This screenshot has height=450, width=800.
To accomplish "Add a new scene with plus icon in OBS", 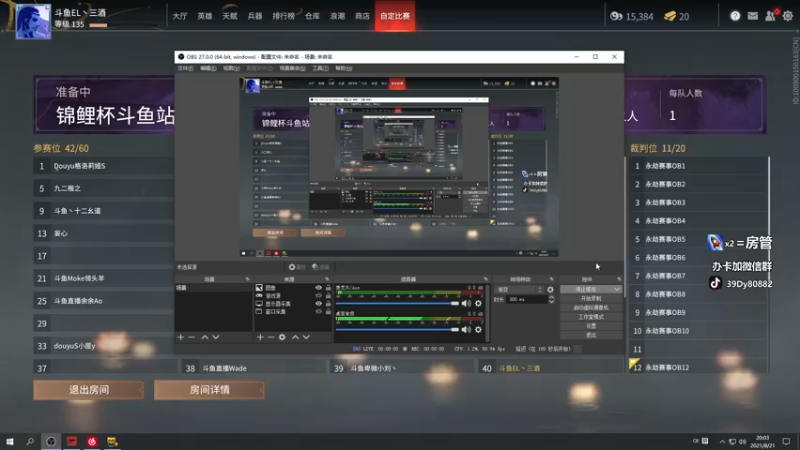I will tap(181, 337).
